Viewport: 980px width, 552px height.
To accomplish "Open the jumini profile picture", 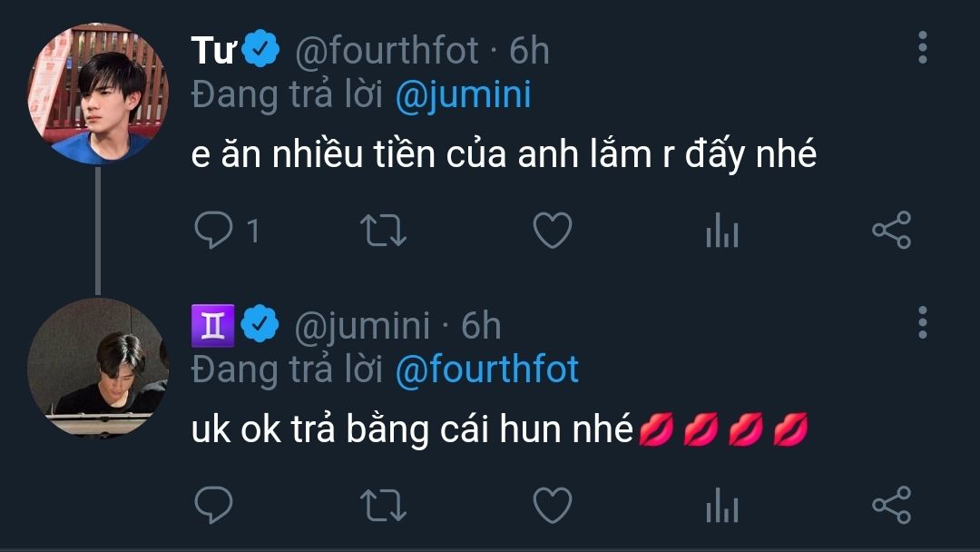I will tap(98, 368).
